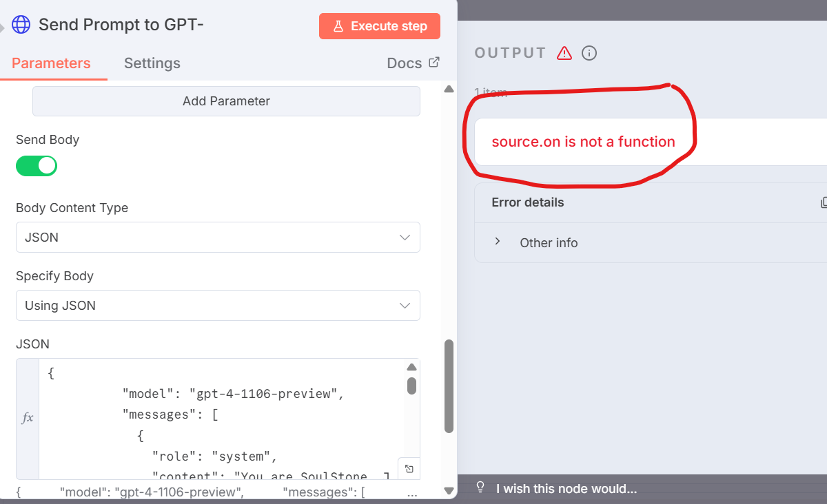The width and height of the screenshot is (827, 504).
Task: Open the Docs link
Action: tap(404, 63)
